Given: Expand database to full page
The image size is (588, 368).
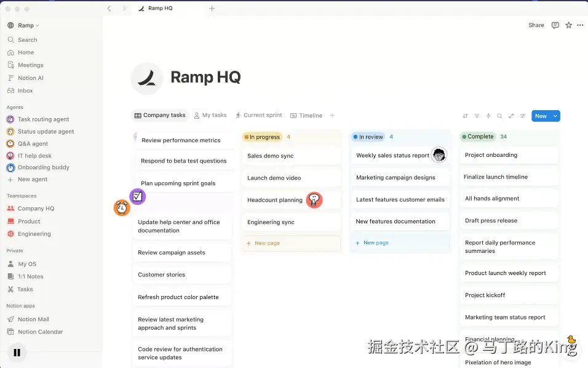Looking at the screenshot, I should (511, 116).
